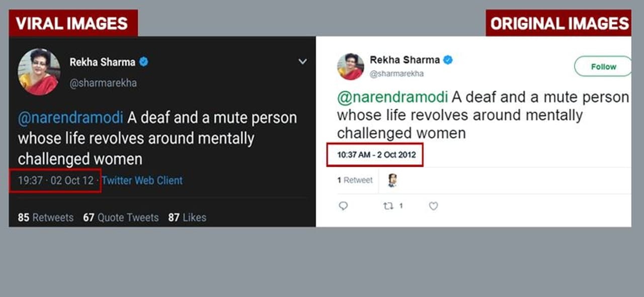Click the 19:37 · 02 Oct 12 timestamp

(x=56, y=180)
